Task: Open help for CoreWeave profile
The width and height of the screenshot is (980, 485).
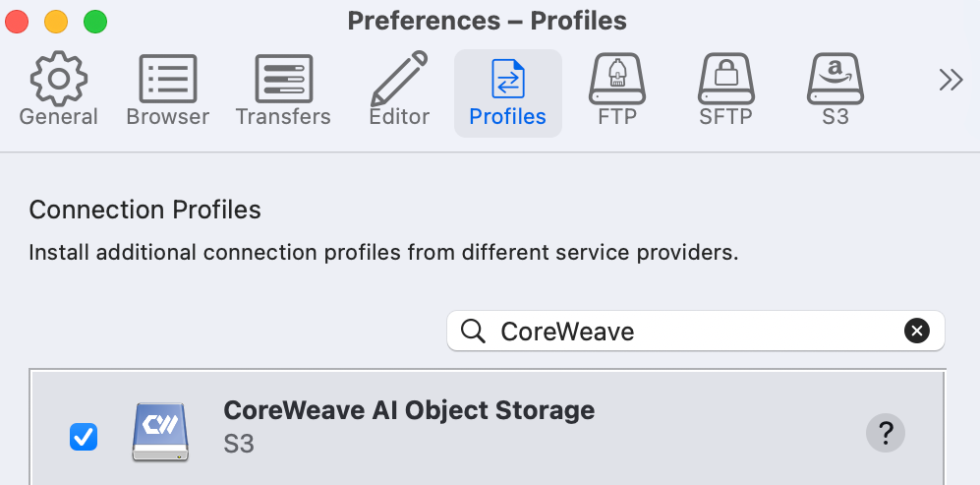Action: (x=885, y=433)
